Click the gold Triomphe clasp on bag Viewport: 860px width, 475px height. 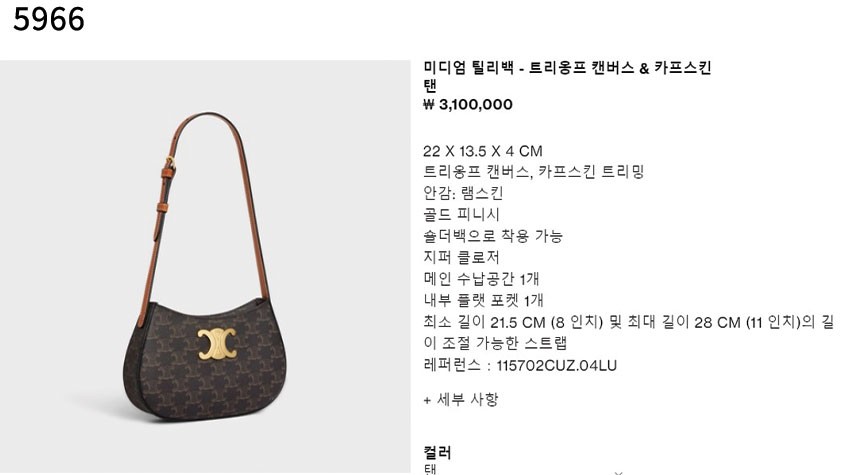click(x=217, y=344)
